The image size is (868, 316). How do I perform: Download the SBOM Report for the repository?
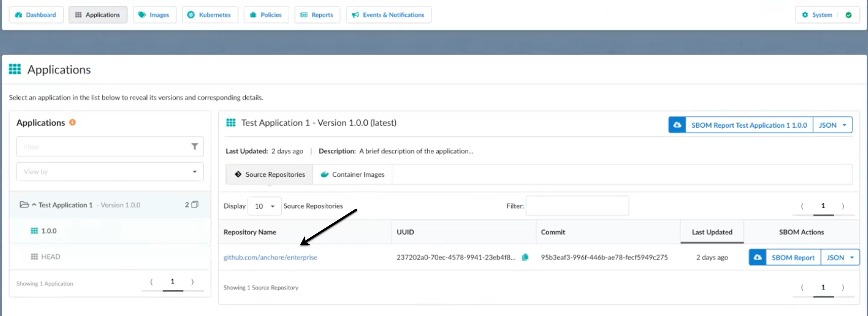793,257
